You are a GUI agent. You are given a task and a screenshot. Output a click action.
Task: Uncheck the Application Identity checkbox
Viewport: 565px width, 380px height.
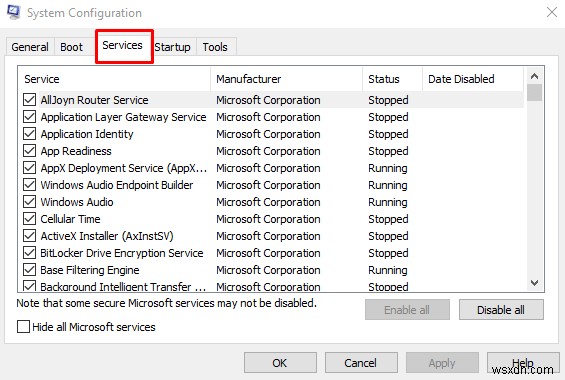click(29, 134)
